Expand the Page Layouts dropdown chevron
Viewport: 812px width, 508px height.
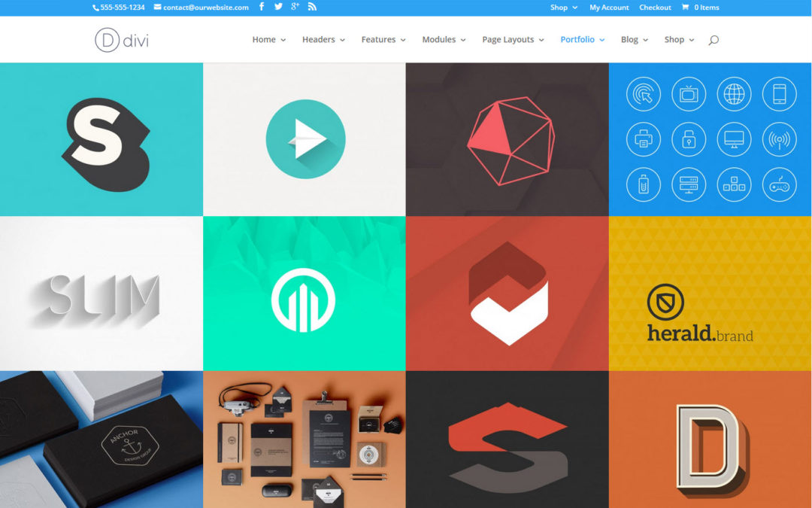pos(541,40)
